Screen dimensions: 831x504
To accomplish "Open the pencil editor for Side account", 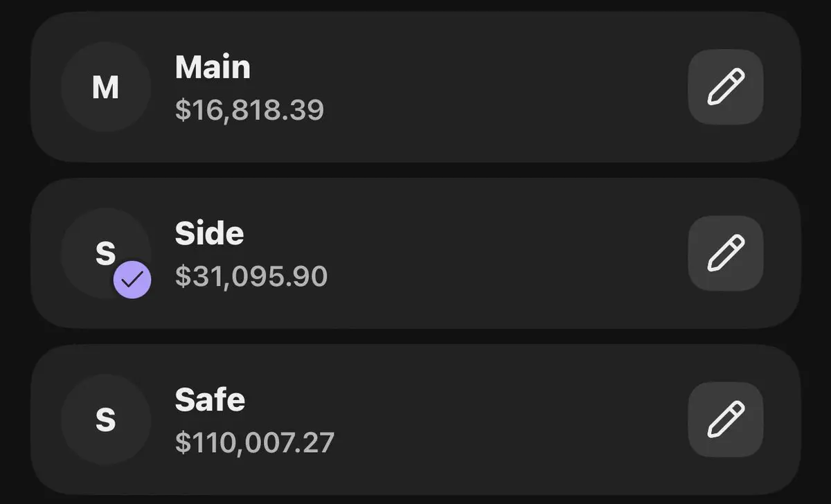I will tap(725, 253).
